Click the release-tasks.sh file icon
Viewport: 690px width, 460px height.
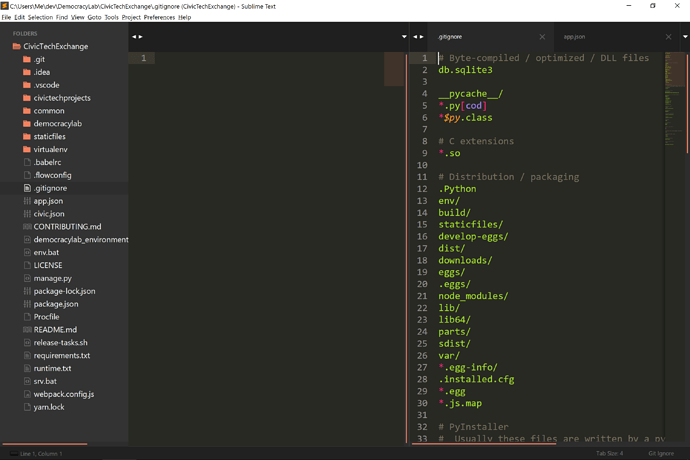pyautogui.click(x=27, y=342)
